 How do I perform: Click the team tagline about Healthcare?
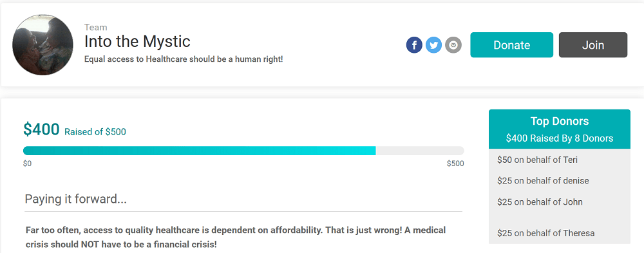pyautogui.click(x=184, y=59)
